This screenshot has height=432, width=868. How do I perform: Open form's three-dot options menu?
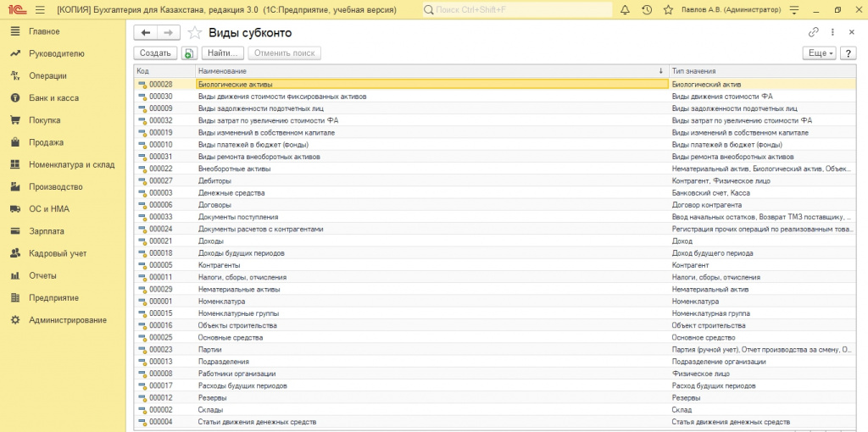[x=832, y=33]
